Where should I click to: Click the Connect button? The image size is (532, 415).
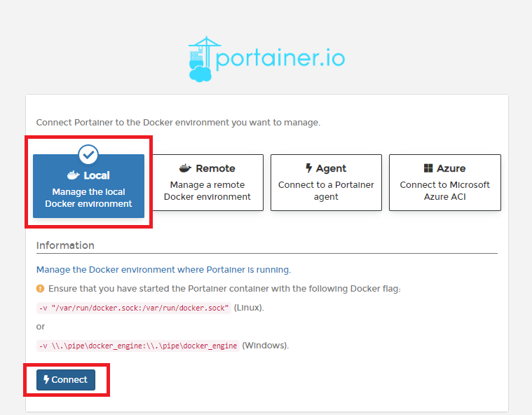point(66,380)
